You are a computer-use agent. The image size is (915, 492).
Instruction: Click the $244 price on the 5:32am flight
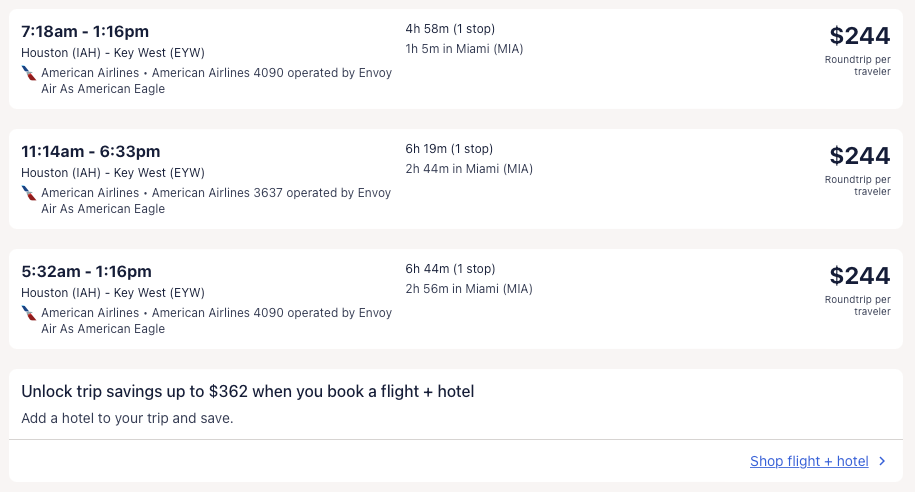tap(859, 276)
